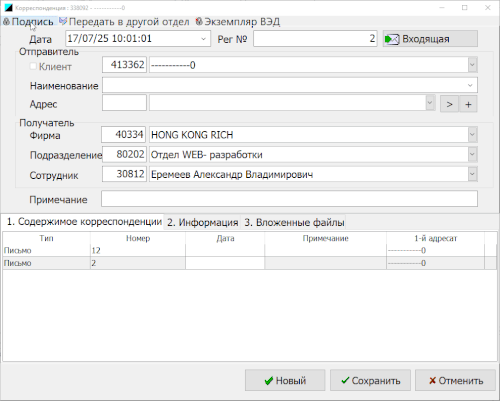This screenshot has height=401, width=500.
Task: Click the Сотрудник code field 30812
Action: [x=124, y=174]
